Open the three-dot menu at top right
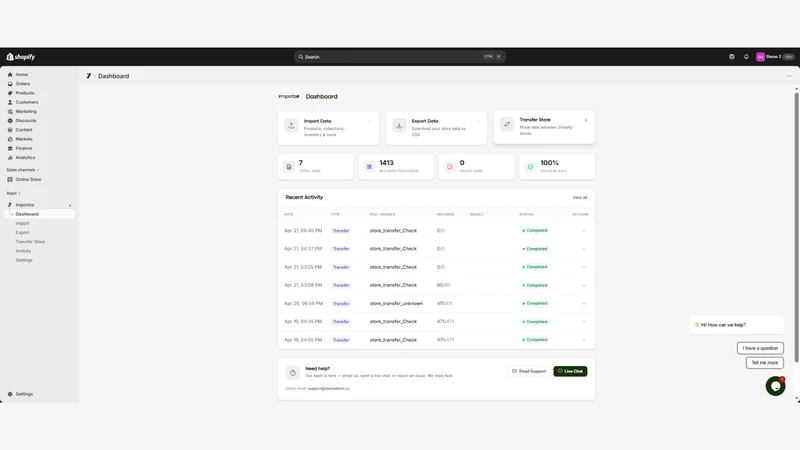This screenshot has height=450, width=800. tap(789, 76)
